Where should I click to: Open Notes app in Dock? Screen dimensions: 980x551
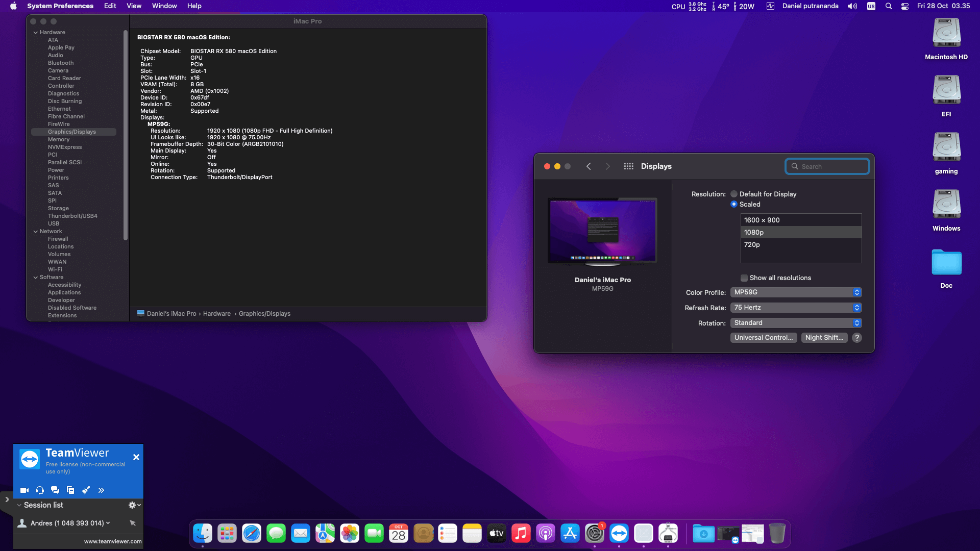click(x=472, y=534)
